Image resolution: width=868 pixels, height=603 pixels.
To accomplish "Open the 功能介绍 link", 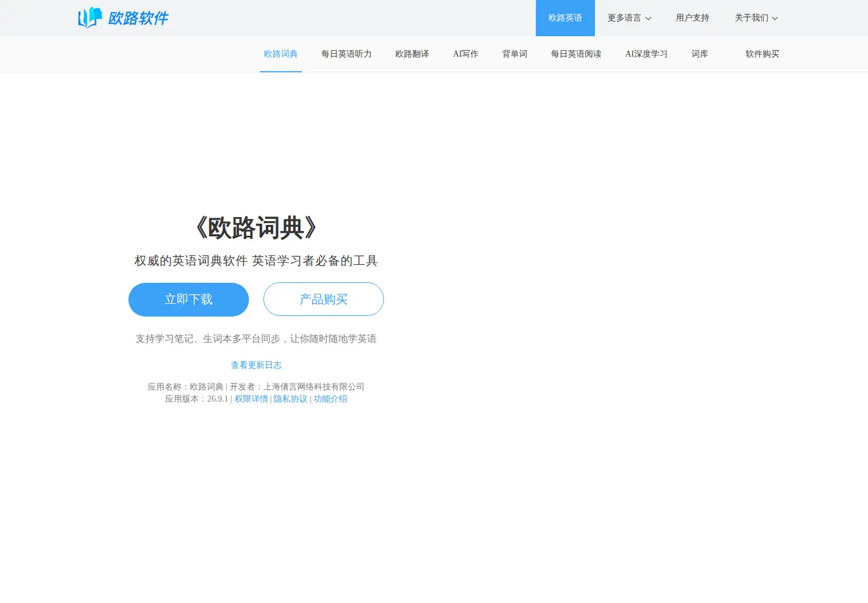I will pos(330,399).
